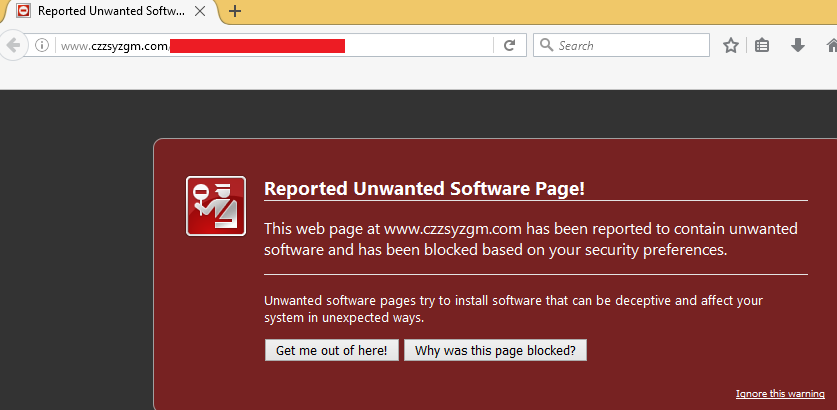Show your bookmarks list

pos(762,45)
